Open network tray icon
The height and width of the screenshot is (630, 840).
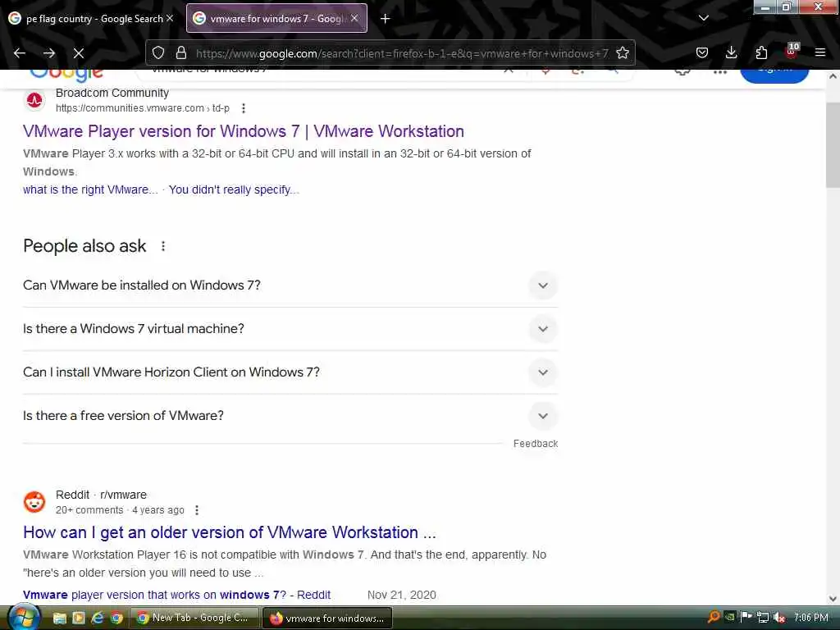(763, 618)
